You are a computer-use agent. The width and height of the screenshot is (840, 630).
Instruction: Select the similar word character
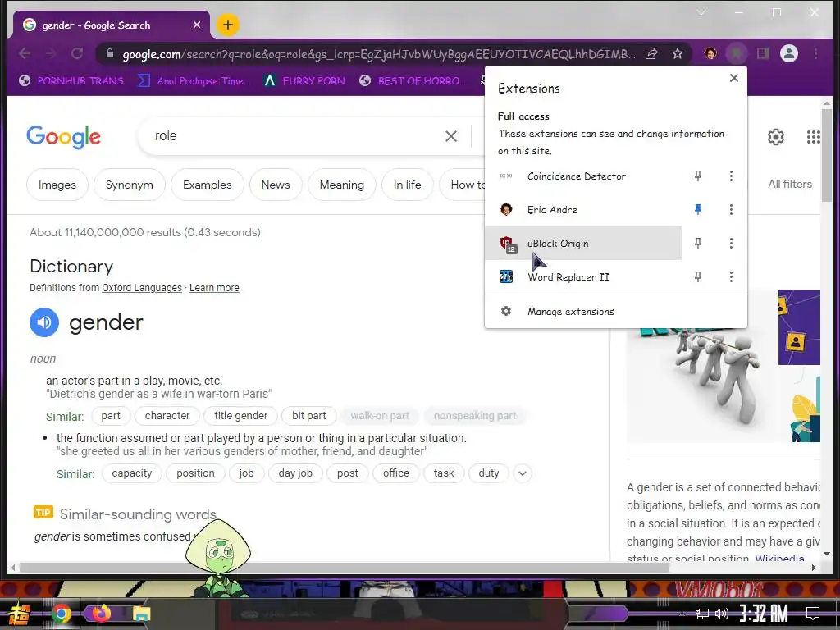point(167,416)
